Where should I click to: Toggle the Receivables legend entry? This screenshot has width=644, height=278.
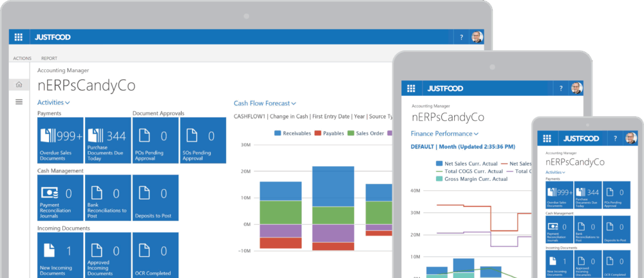292,133
